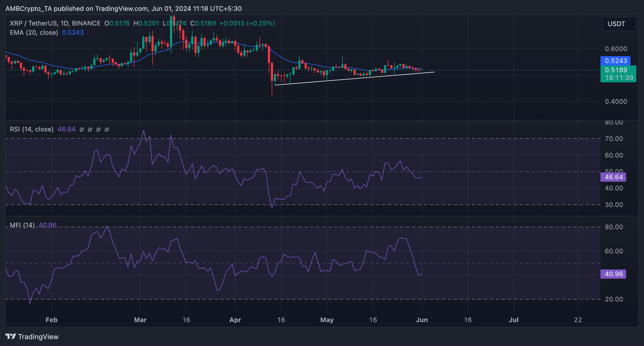
Task: Click the Jun date label on time axis
Action: pos(422,320)
